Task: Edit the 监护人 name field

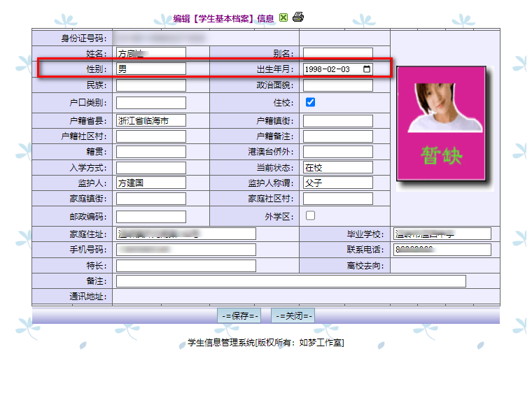Action: click(x=150, y=183)
